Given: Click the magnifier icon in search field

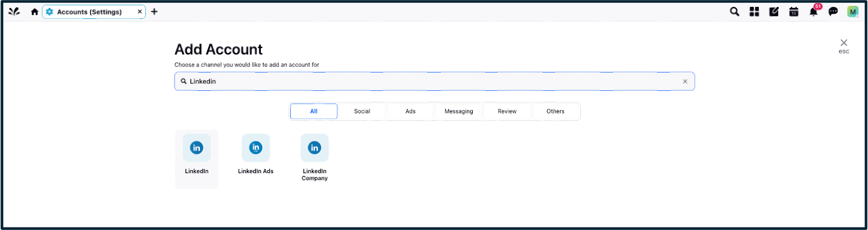Looking at the screenshot, I should [184, 81].
